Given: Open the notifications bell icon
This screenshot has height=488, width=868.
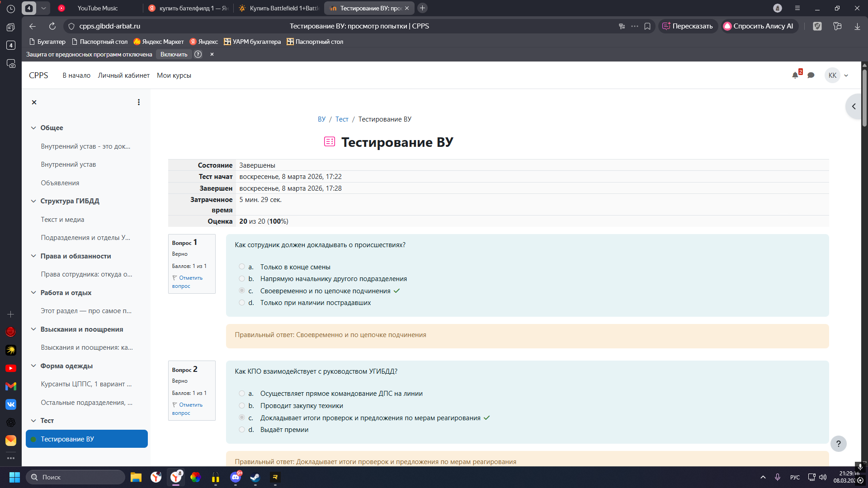Looking at the screenshot, I should (x=795, y=75).
